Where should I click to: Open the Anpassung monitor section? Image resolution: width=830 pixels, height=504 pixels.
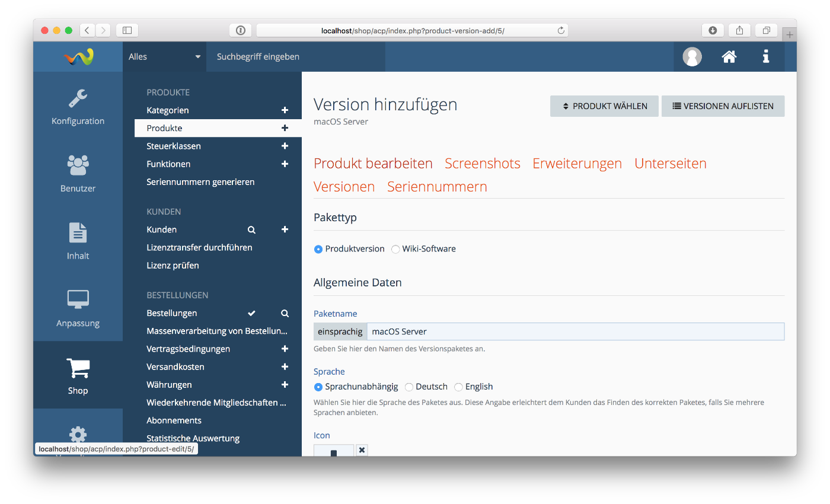point(78,309)
